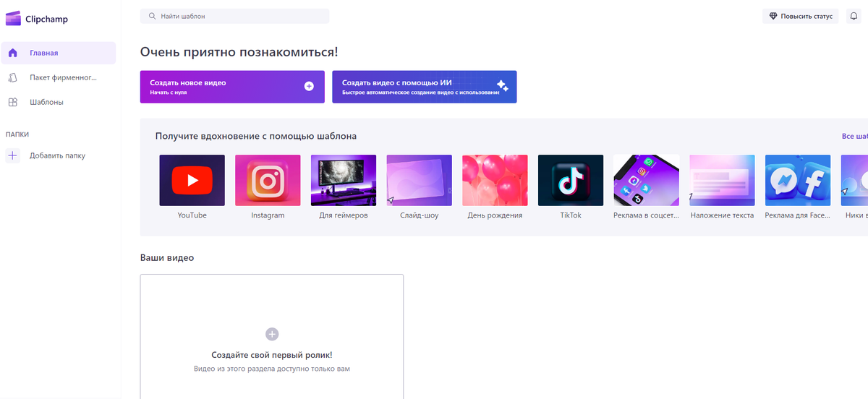Screen dimensions: 868x399
Task: Click the YouTube label under its thumbnail
Action: tap(192, 215)
